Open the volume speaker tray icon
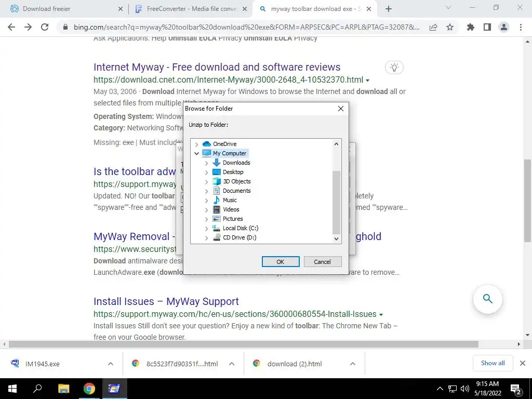Viewport: 532px width, 399px height. (465, 389)
